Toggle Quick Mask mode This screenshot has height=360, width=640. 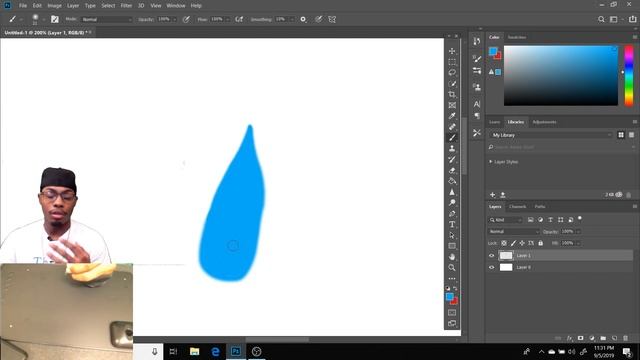tap(452, 313)
